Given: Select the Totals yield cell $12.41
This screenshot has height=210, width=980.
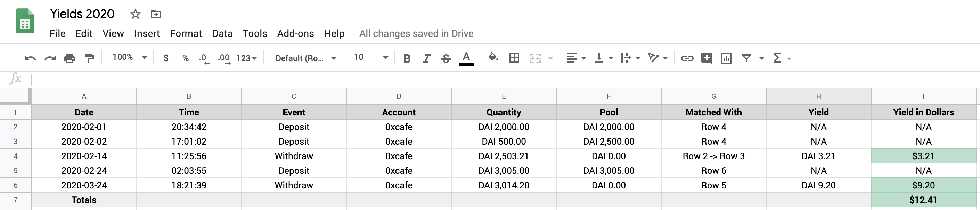Looking at the screenshot, I should [x=923, y=200].
